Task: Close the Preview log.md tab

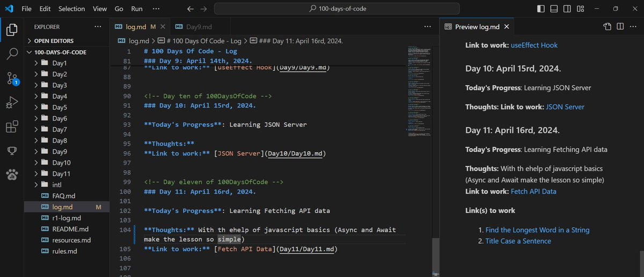Action: [x=508, y=27]
